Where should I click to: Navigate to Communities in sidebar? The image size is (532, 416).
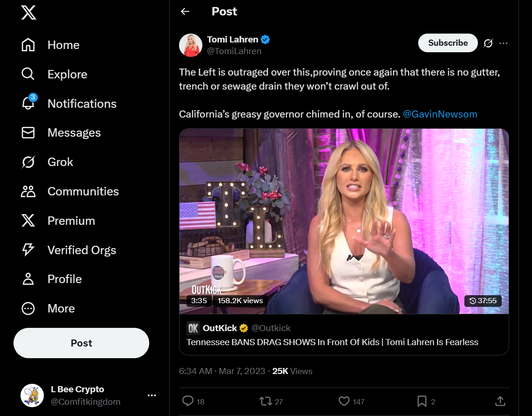click(x=28, y=191)
